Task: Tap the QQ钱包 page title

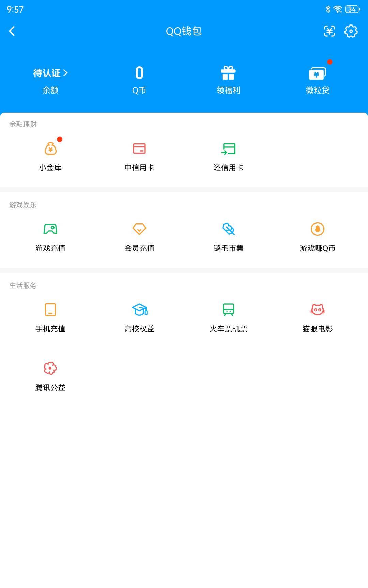Action: pos(184,31)
